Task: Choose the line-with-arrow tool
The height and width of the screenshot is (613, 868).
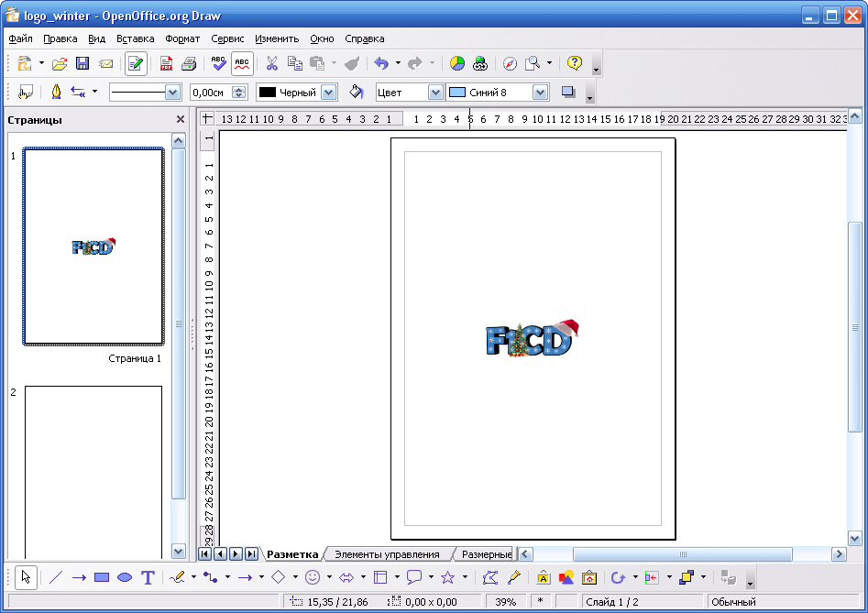Action: [x=79, y=577]
